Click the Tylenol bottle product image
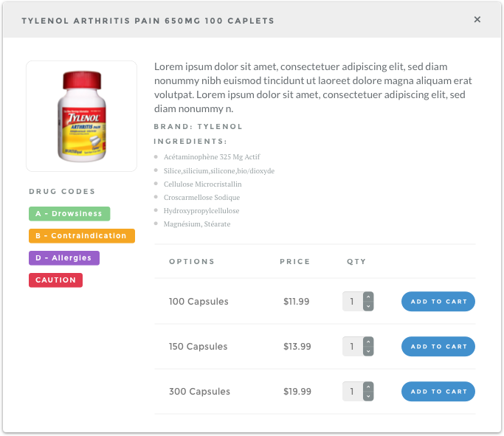 pos(81,116)
